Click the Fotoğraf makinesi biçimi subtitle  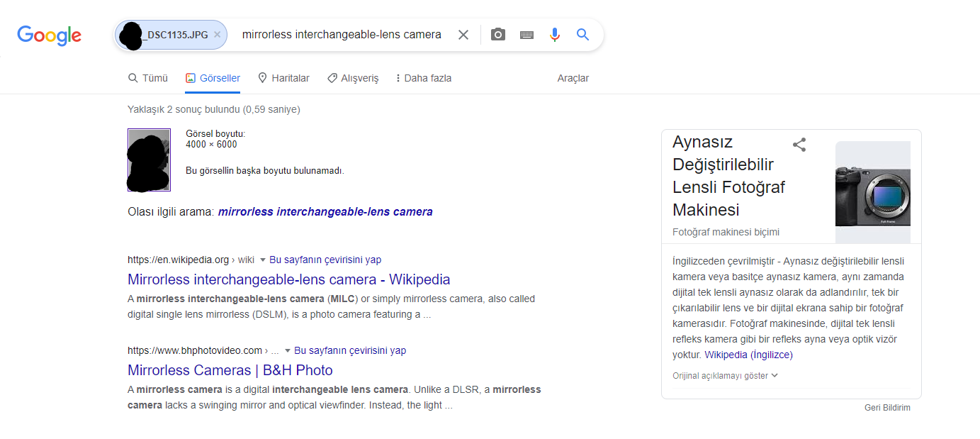coord(726,232)
